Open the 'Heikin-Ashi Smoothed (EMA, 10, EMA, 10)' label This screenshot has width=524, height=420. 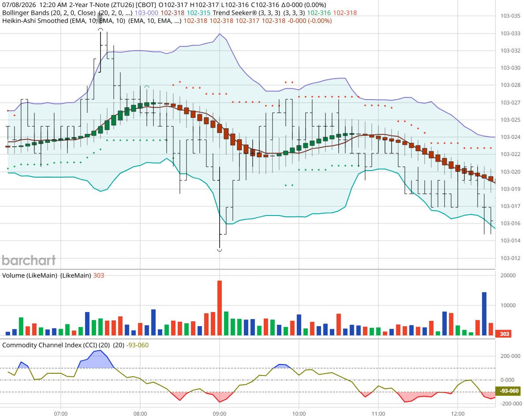[x=64, y=21]
